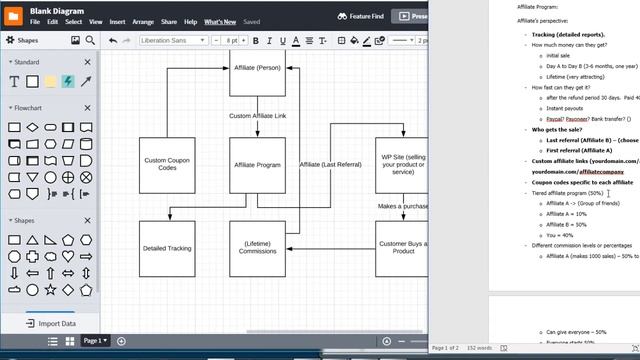Open the Liberation Sans font dropdown
The height and width of the screenshot is (360, 640).
[x=173, y=40]
